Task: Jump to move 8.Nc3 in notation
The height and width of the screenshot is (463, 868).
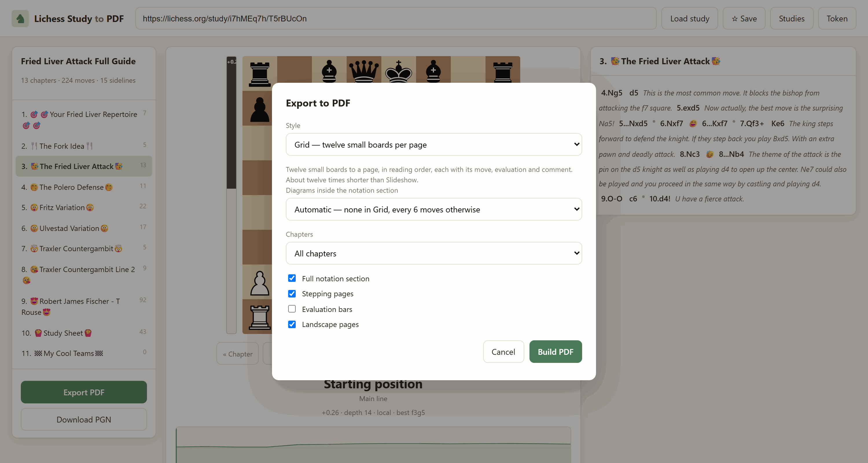Action: tap(689, 154)
